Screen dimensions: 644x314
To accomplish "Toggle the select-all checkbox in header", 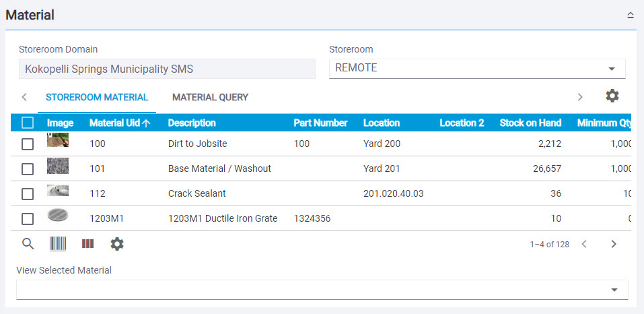I will (x=28, y=123).
